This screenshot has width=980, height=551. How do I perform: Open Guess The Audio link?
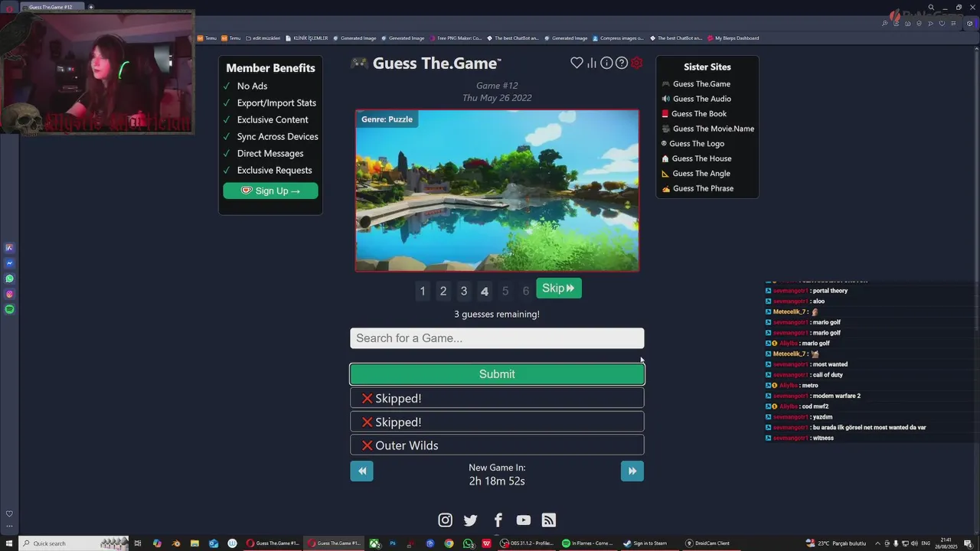pos(701,99)
